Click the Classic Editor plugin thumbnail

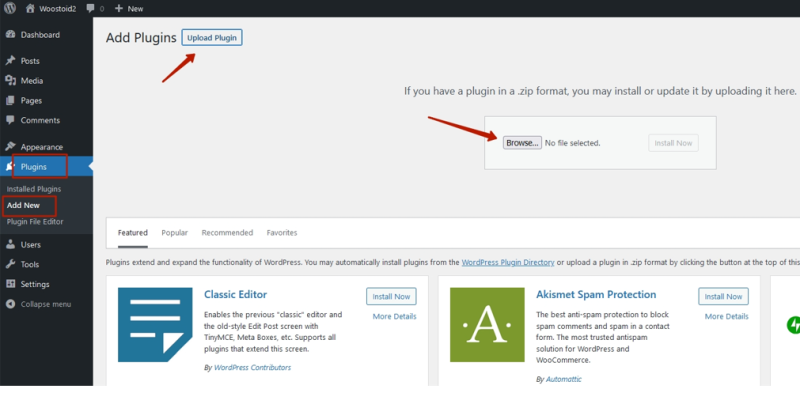click(155, 324)
